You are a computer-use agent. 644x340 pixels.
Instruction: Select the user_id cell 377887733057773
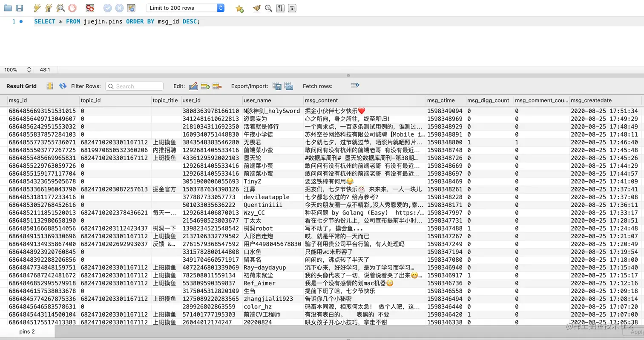(212, 197)
